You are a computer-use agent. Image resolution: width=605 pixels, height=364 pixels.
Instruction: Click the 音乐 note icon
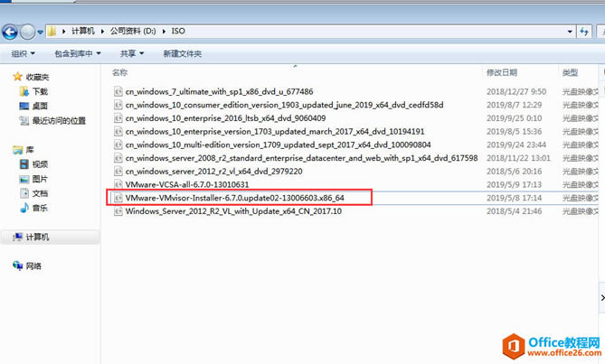24,208
